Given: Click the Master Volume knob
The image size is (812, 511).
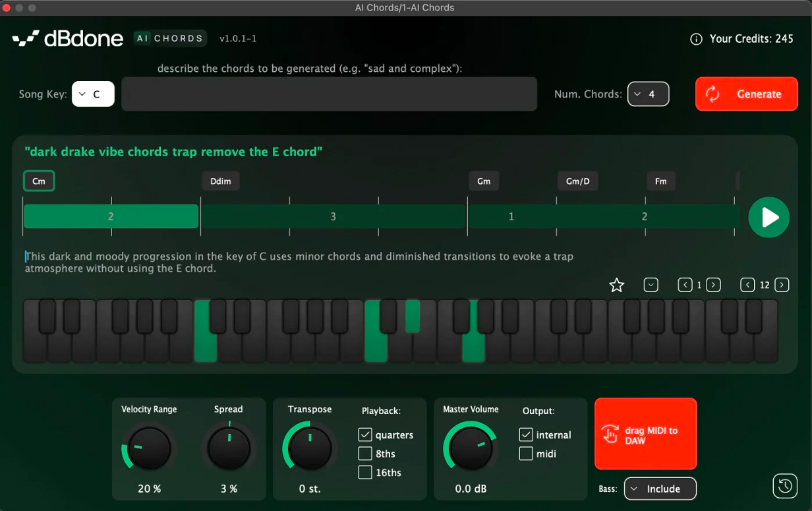Looking at the screenshot, I should (x=471, y=448).
